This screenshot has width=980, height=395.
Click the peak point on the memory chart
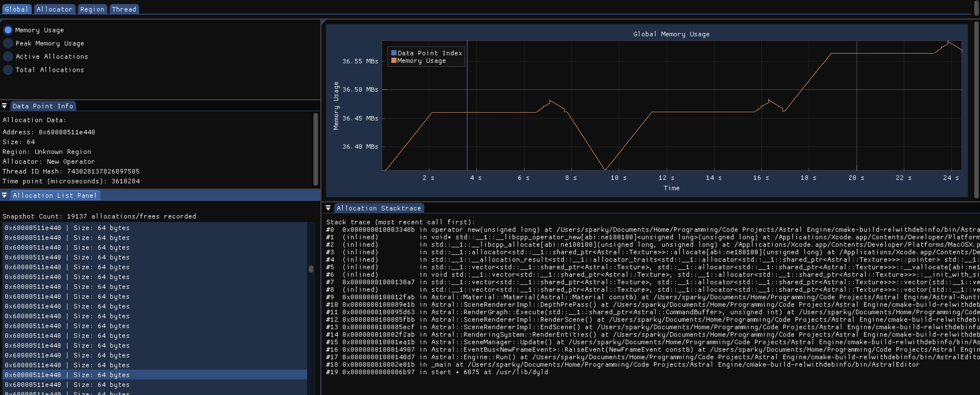(x=948, y=41)
